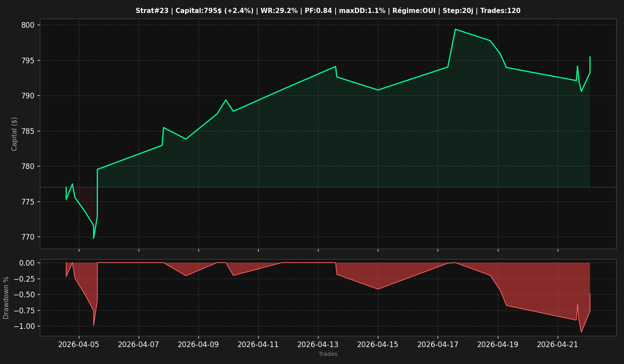Viewport: 624px width, 364px height.
Task: Click the Capital ($) axis label
Action: click(x=15, y=134)
